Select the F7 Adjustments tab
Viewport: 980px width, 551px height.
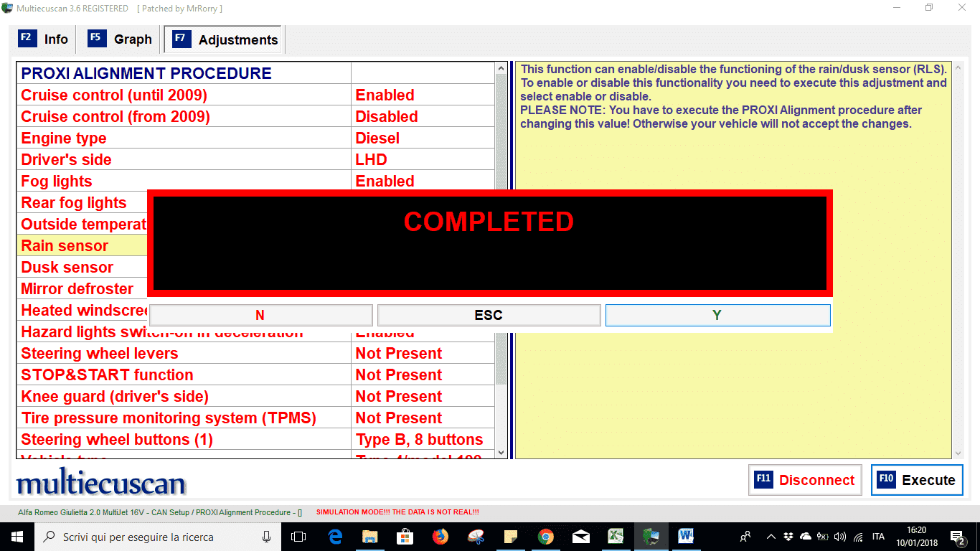[x=225, y=40]
